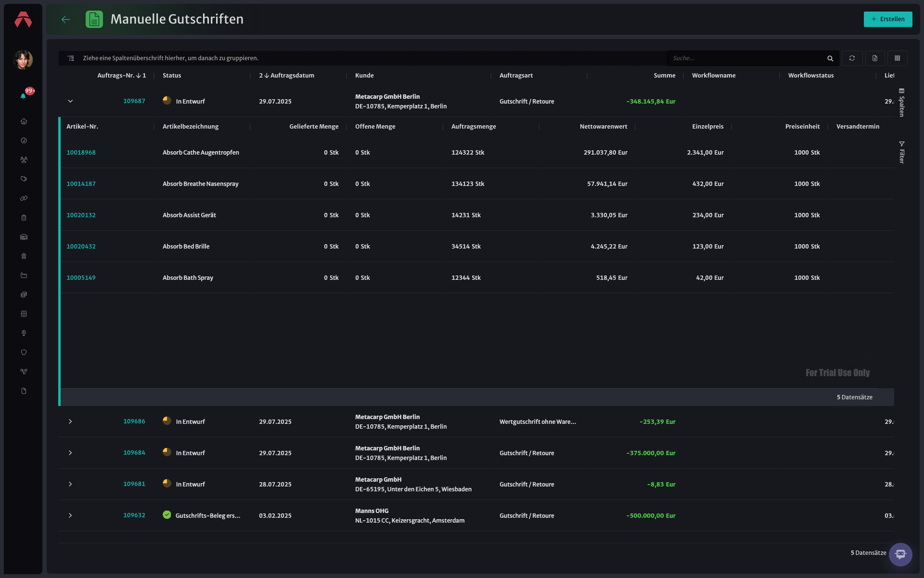The height and width of the screenshot is (578, 924).
Task: Open the Spalten side panel tab
Action: pyautogui.click(x=901, y=103)
